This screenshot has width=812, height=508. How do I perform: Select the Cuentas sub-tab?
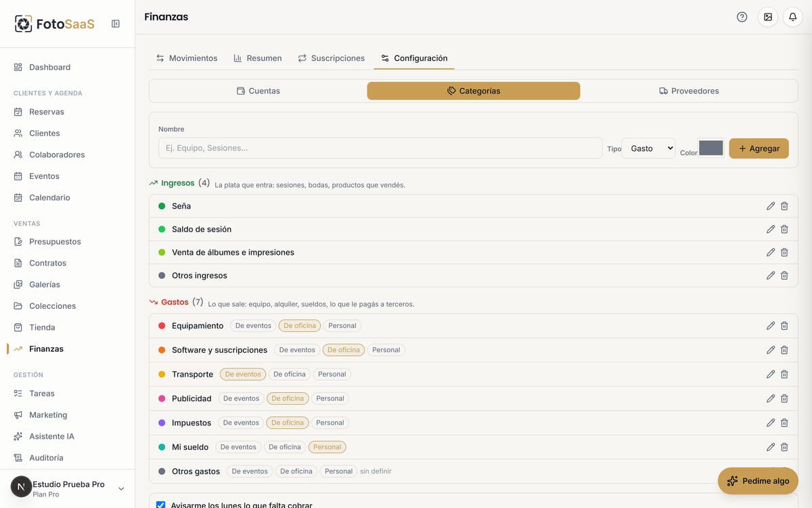(x=258, y=91)
